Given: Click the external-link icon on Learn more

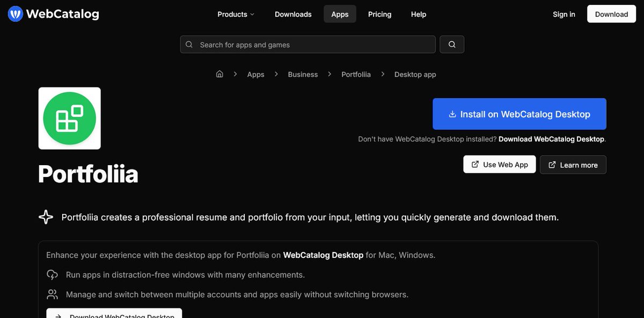Looking at the screenshot, I should click(552, 165).
